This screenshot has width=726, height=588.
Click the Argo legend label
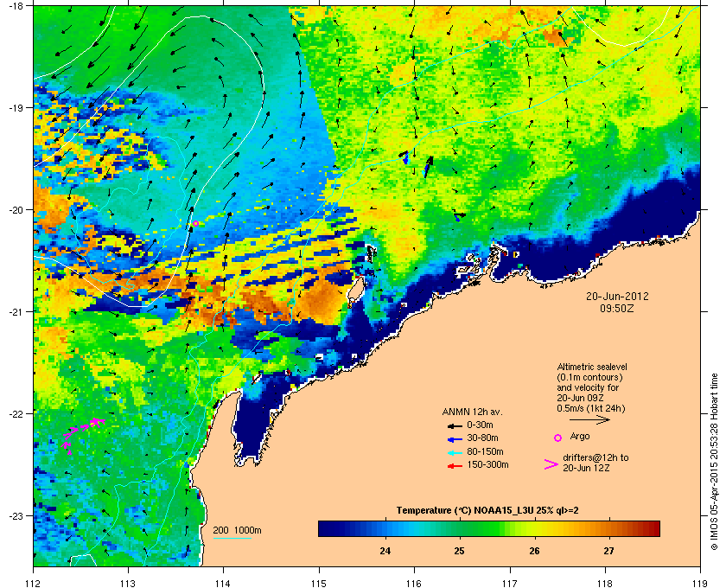click(x=580, y=436)
